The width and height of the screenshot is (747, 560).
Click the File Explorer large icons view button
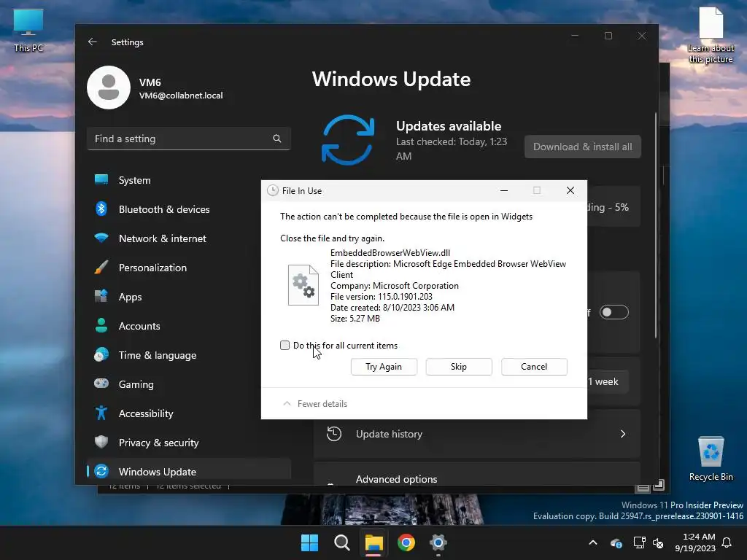(659, 486)
